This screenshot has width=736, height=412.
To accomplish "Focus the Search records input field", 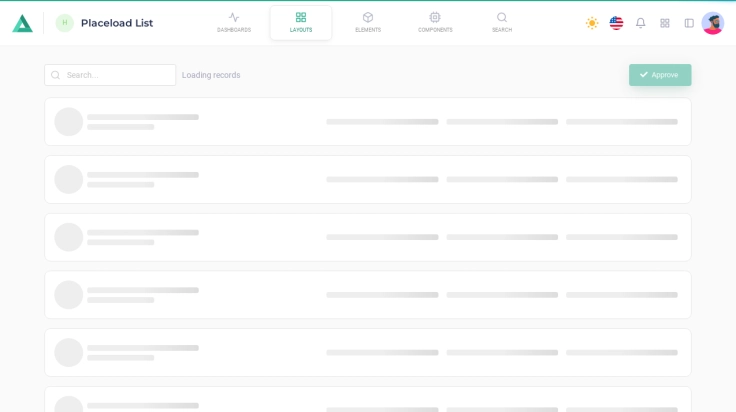I will pyautogui.click(x=118, y=75).
